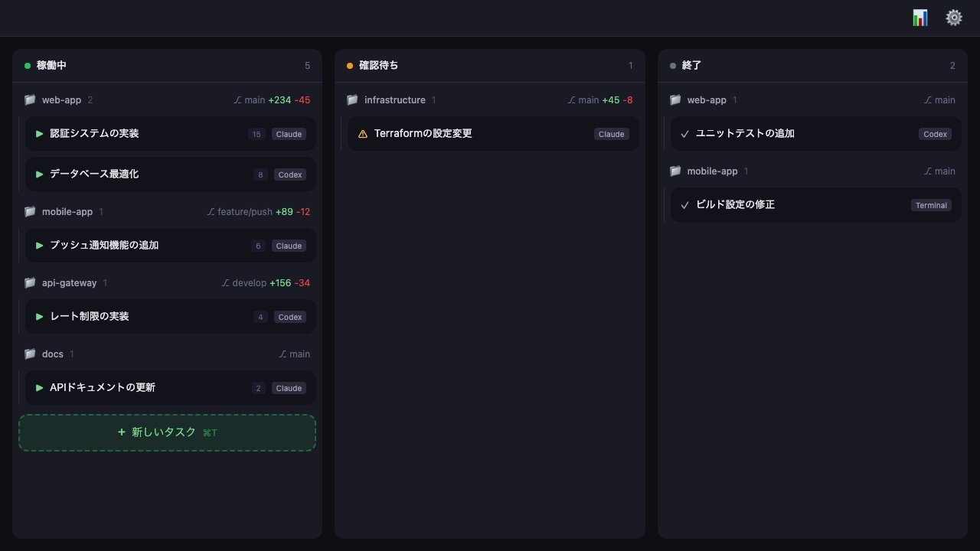
Task: Select the 終了 column header
Action: tap(691, 66)
